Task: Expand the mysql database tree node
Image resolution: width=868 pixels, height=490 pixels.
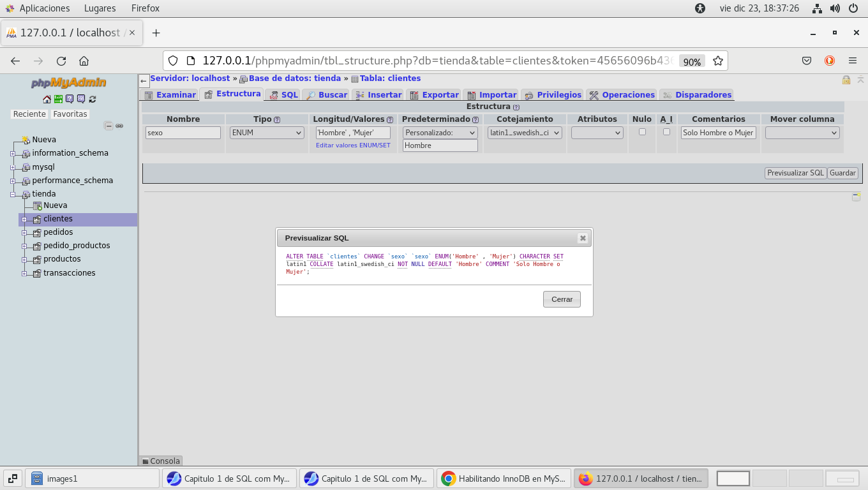Action: [x=13, y=167]
